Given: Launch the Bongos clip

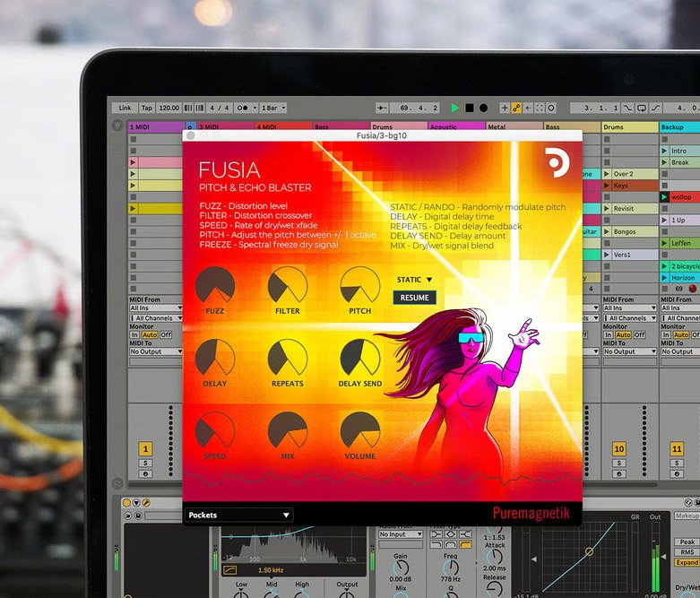Looking at the screenshot, I should coord(607,232).
